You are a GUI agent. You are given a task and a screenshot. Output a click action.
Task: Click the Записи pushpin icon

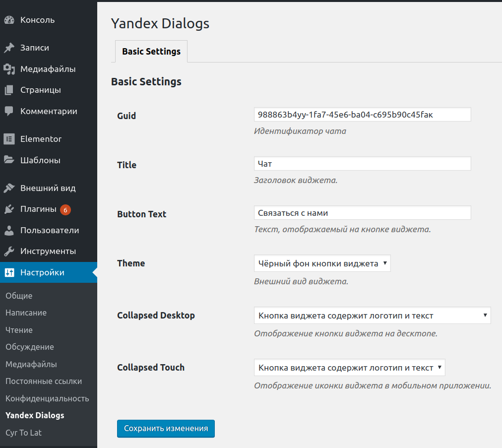tap(9, 48)
